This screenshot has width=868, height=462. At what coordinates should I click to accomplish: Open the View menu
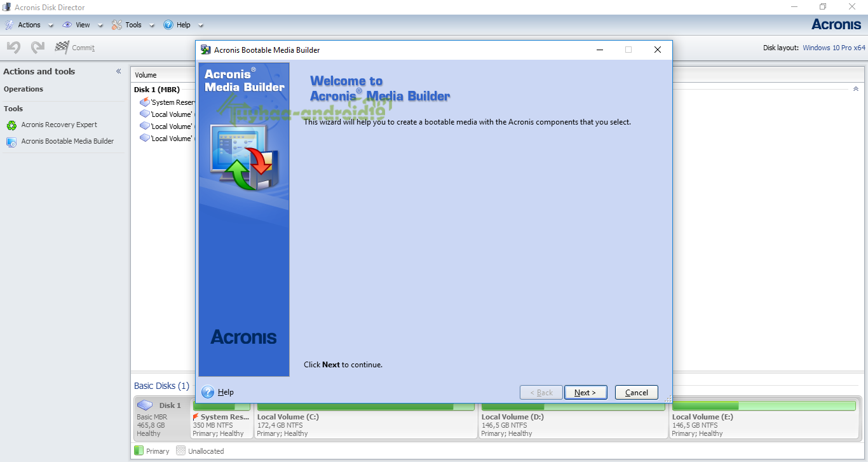83,25
